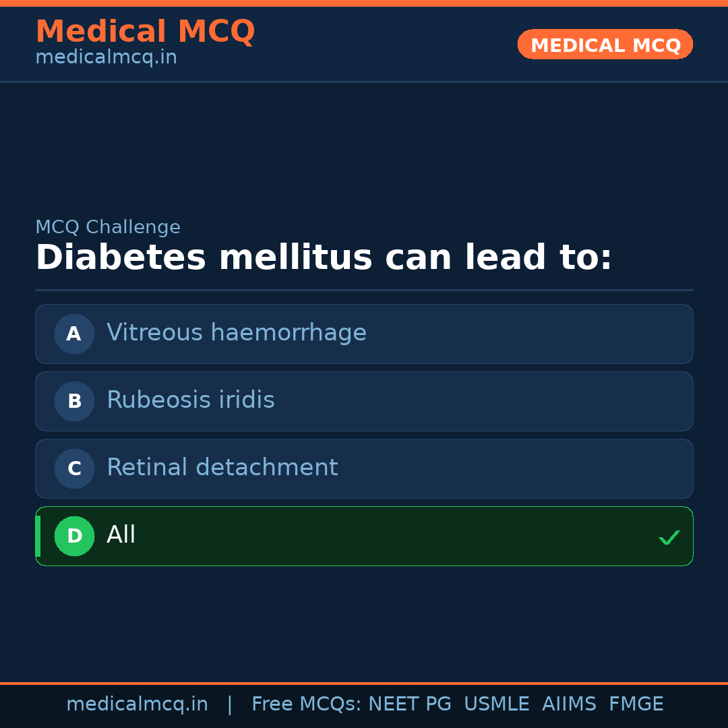Screen dimensions: 728x728
Task: Click the Medical MCQ orange title
Action: 145,32
